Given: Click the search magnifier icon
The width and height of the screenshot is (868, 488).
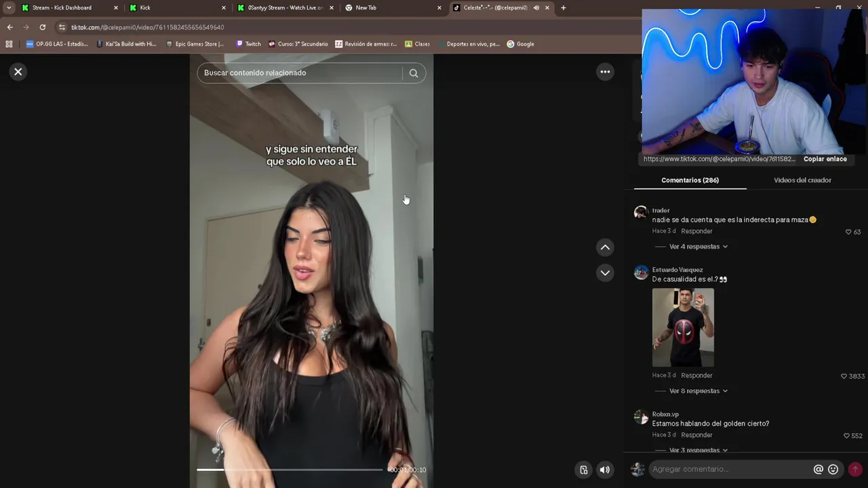Looking at the screenshot, I should [x=414, y=73].
